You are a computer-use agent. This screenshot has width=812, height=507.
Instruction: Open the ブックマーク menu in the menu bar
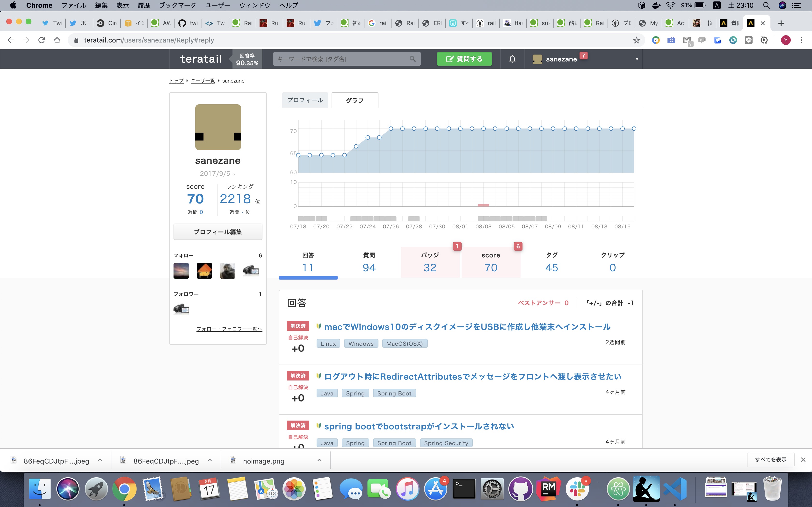[177, 5]
